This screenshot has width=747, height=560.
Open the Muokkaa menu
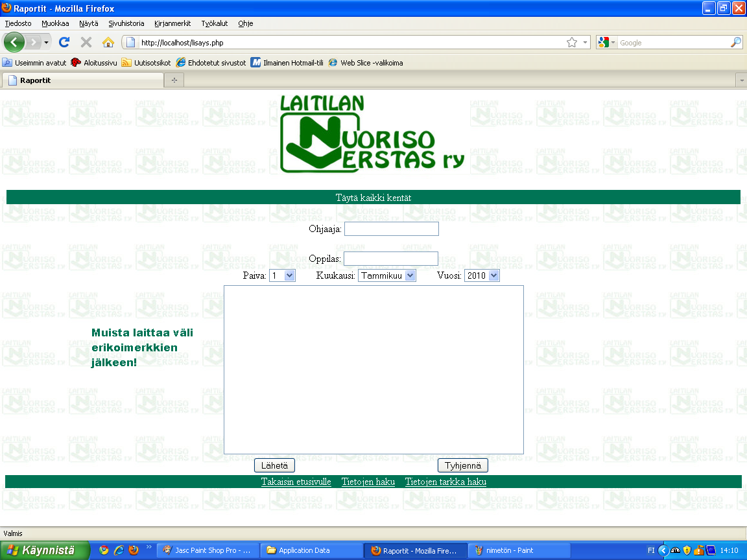(55, 23)
